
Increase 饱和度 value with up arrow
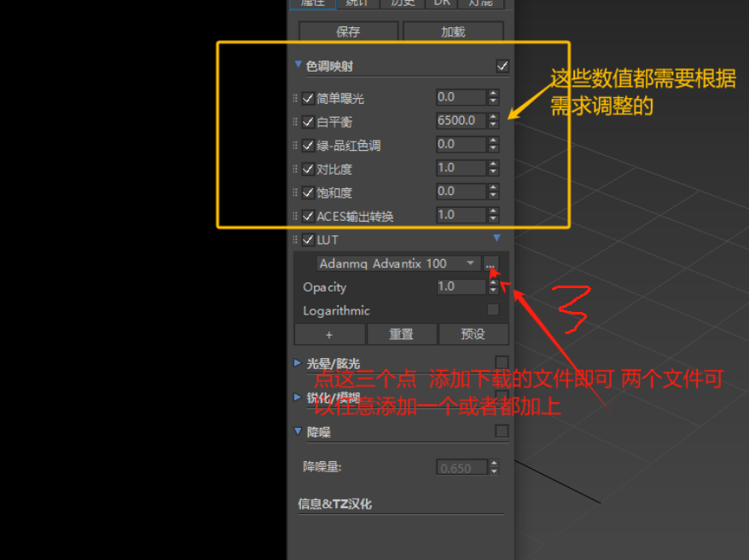point(493,188)
